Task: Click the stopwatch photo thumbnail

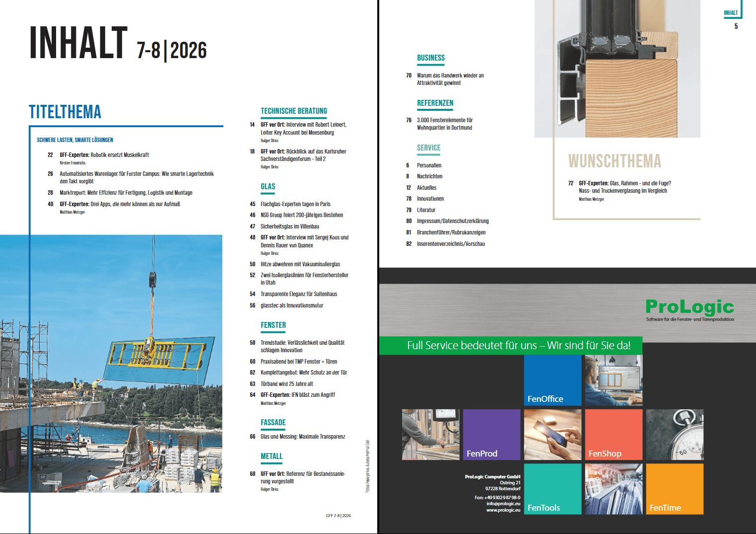Action: pyautogui.click(x=675, y=435)
